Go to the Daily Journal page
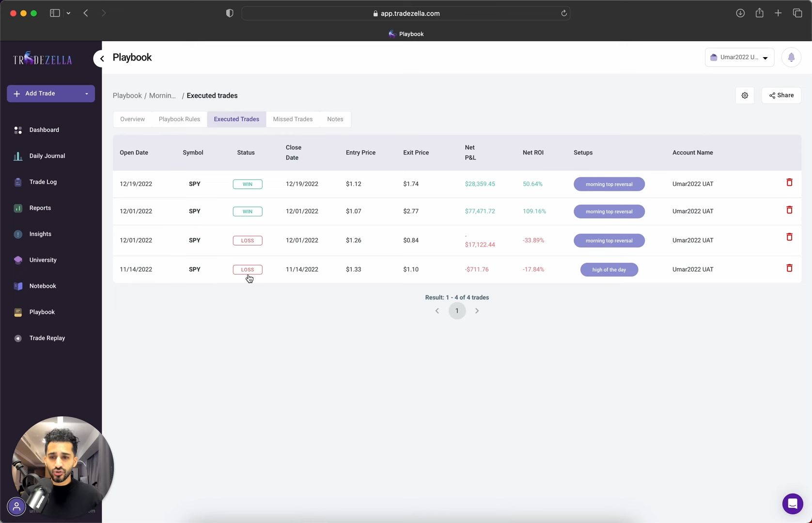812x523 pixels. click(47, 156)
